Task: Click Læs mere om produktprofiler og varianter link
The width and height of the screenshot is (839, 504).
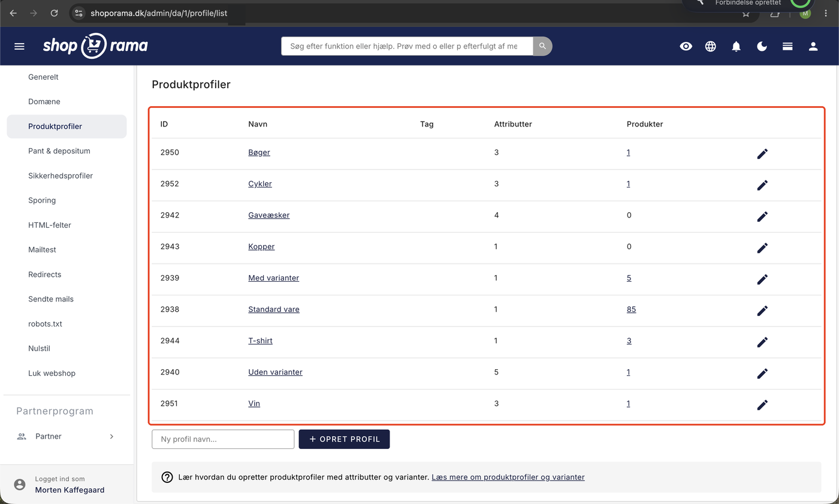Action: click(x=508, y=477)
